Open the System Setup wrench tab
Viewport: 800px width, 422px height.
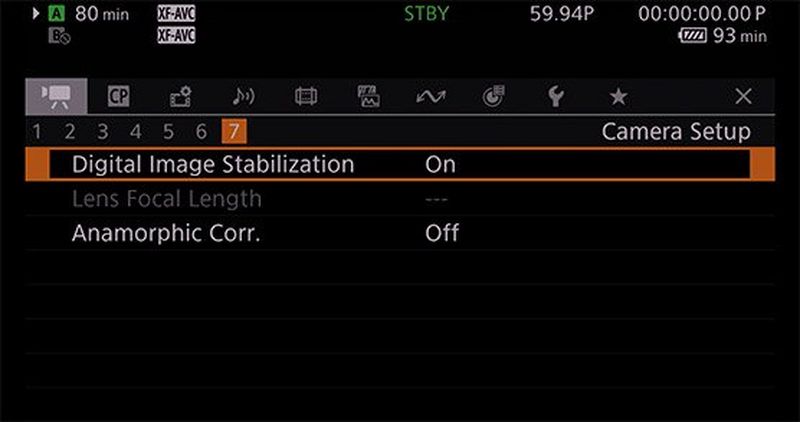click(x=556, y=96)
